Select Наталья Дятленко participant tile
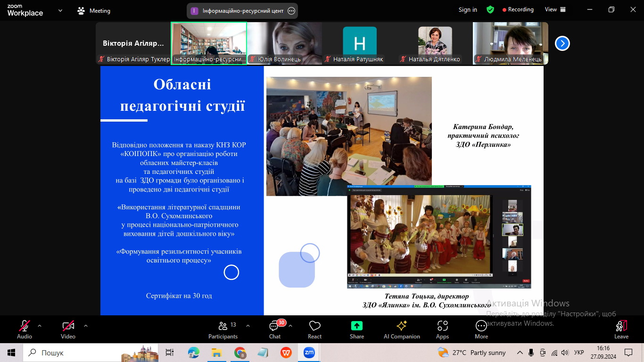This screenshot has width=644, height=362. tap(435, 43)
